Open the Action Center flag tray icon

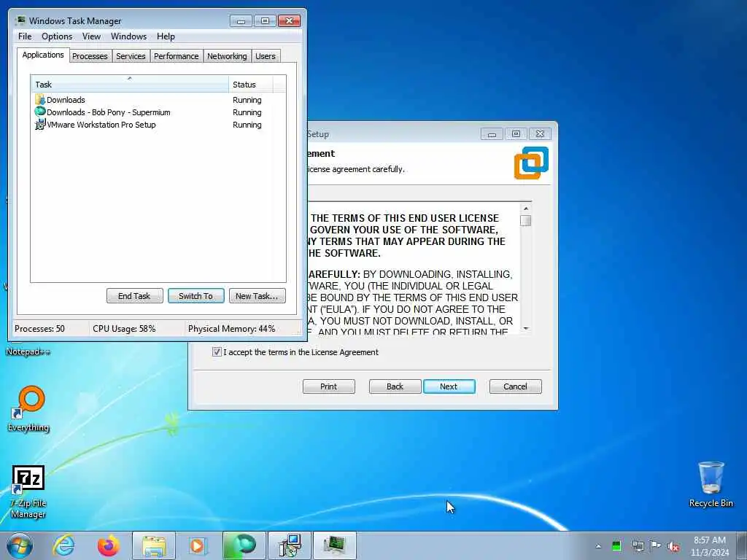click(656, 546)
